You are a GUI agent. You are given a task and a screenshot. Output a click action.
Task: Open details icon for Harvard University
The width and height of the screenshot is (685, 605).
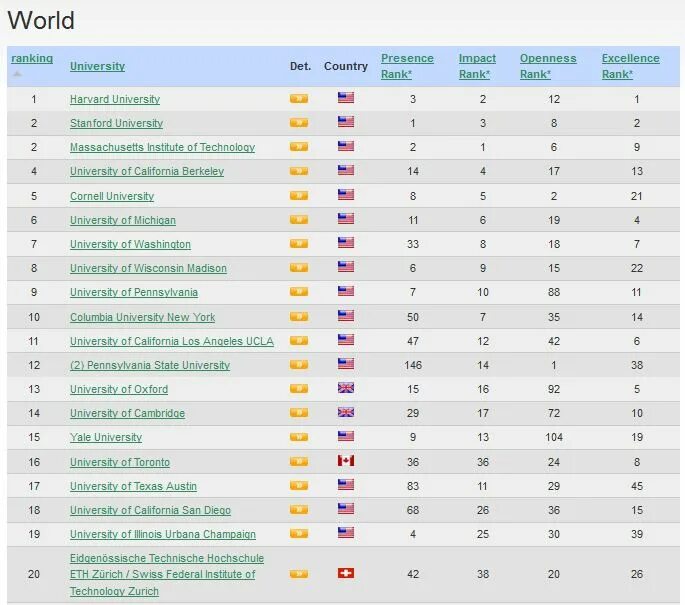click(299, 98)
